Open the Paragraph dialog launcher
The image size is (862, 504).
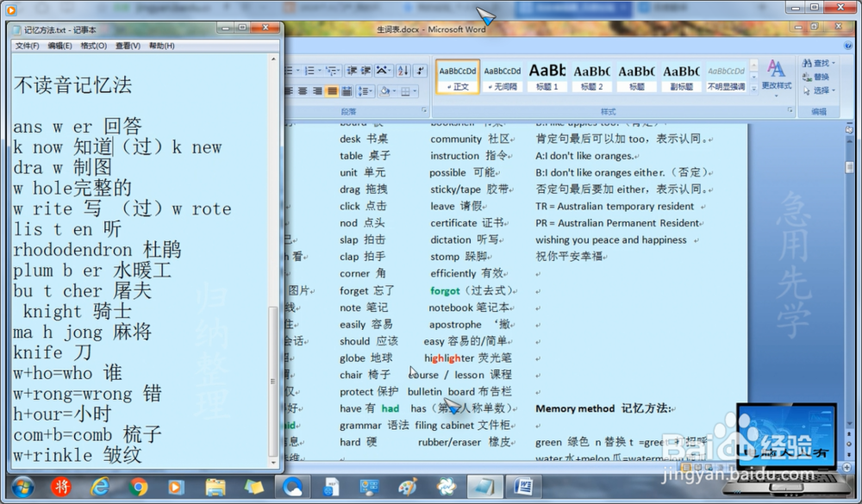pos(424,110)
